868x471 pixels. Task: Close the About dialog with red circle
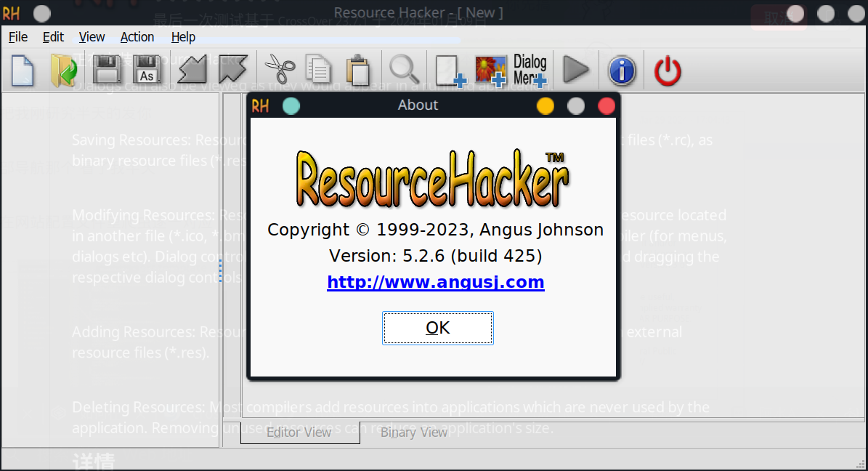pos(607,106)
